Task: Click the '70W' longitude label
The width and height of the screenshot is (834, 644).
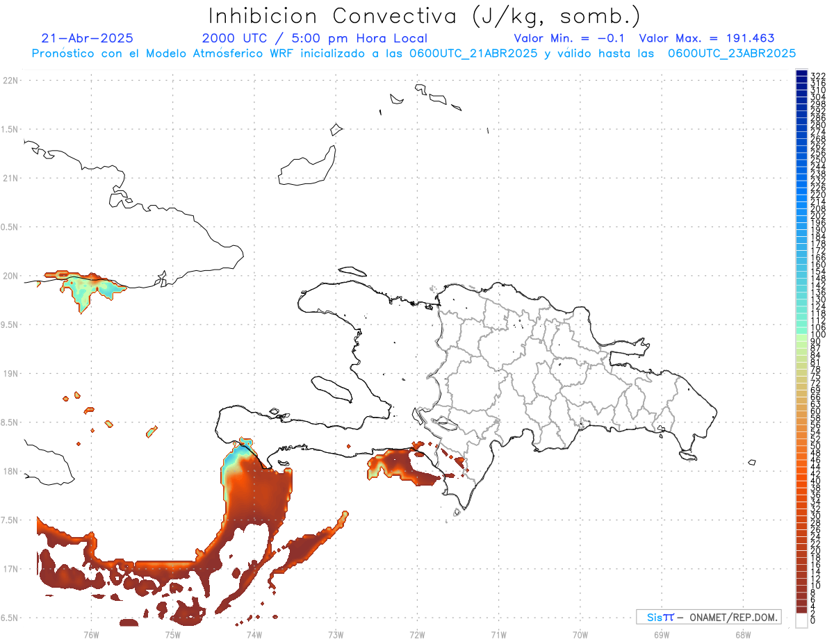Action: click(580, 634)
